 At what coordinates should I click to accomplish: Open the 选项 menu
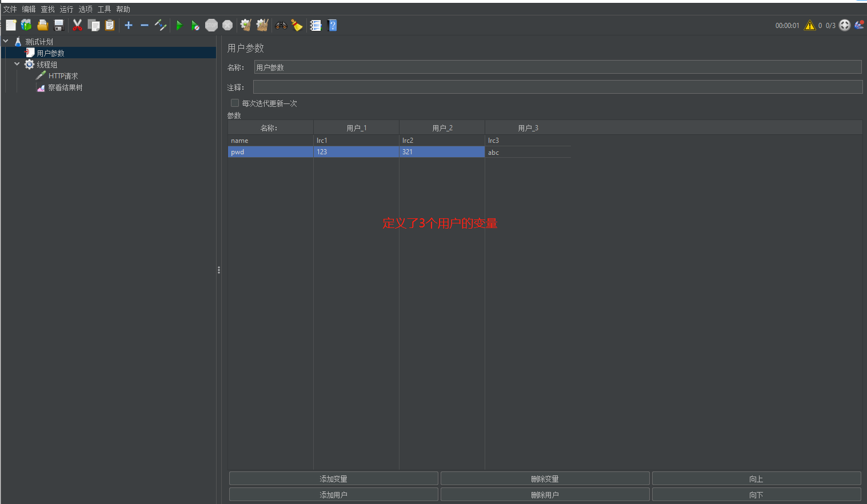pos(86,9)
